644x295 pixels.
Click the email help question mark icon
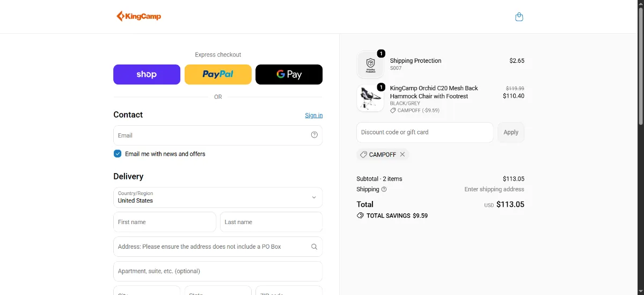314,135
